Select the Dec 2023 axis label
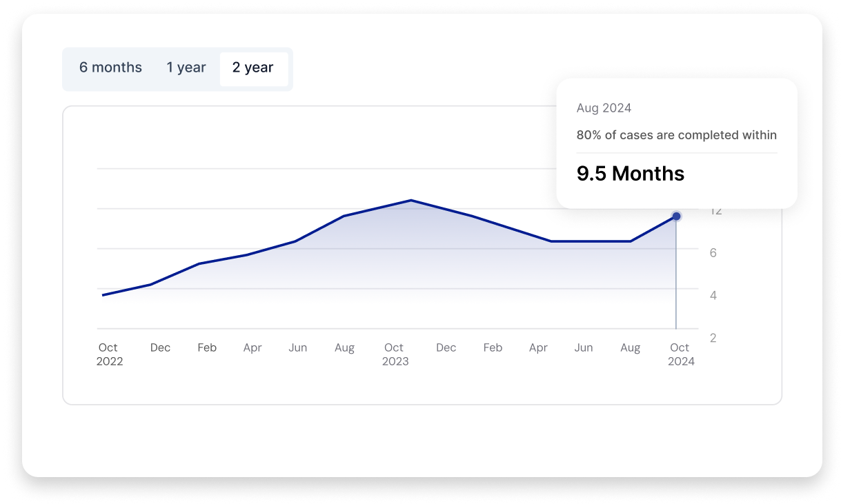841x504 pixels. tap(446, 347)
